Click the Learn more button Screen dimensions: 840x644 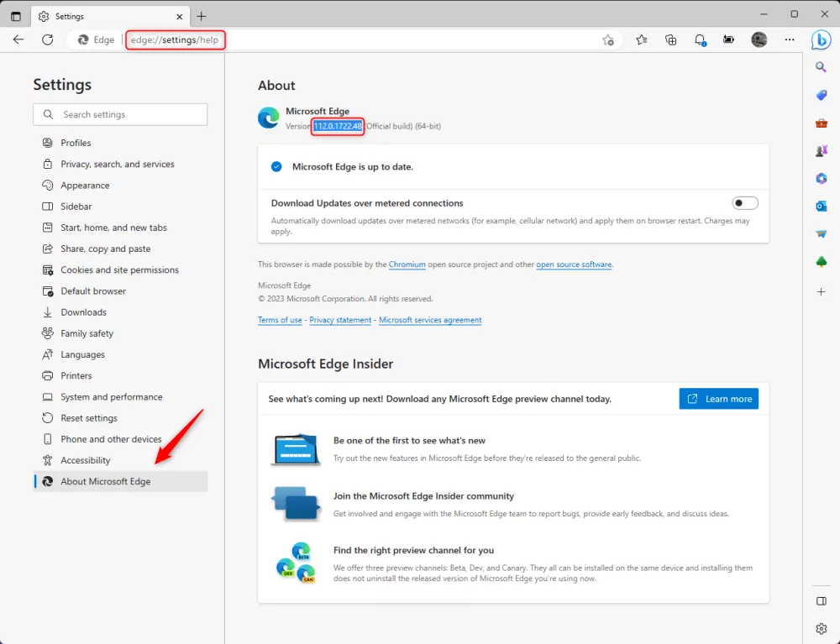[718, 398]
